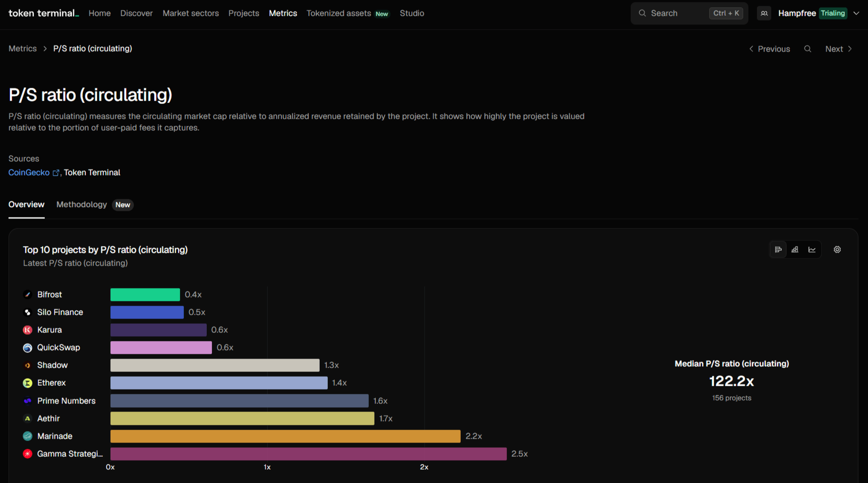The image size is (868, 483).
Task: Click the green Bifrost bar
Action: pyautogui.click(x=145, y=295)
